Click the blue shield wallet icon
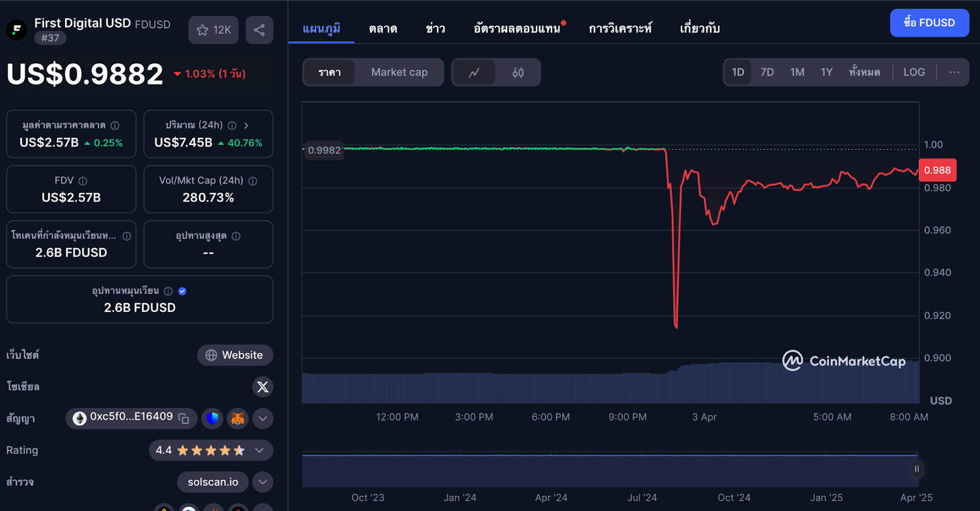980x511 pixels. point(213,418)
